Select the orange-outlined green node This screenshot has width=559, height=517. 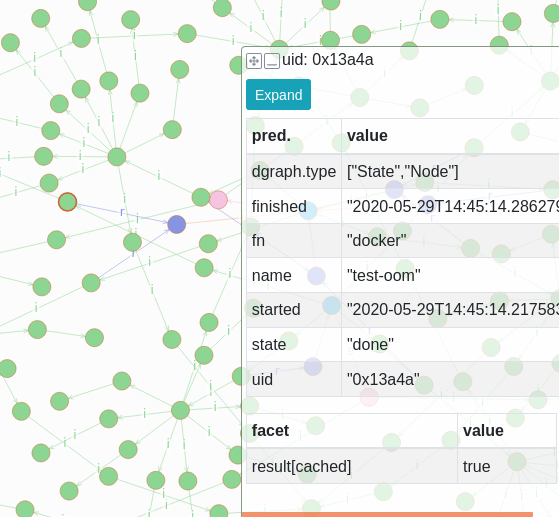[67, 202]
